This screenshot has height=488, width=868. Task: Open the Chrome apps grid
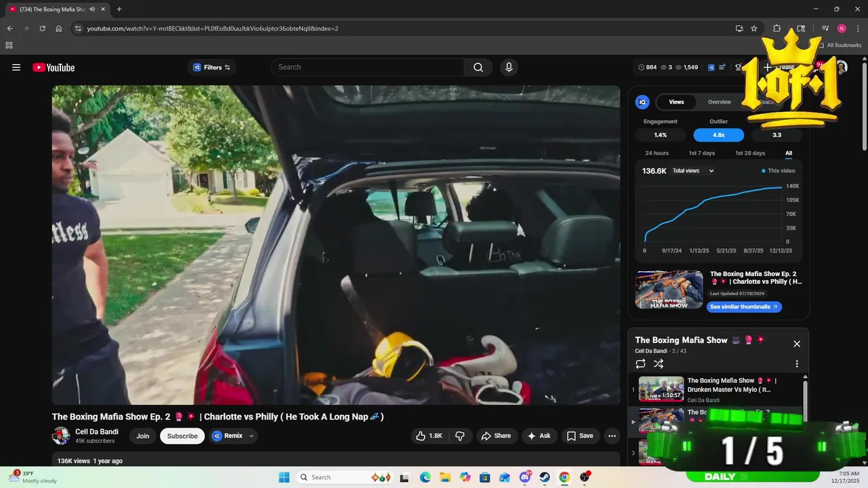tap(9, 45)
